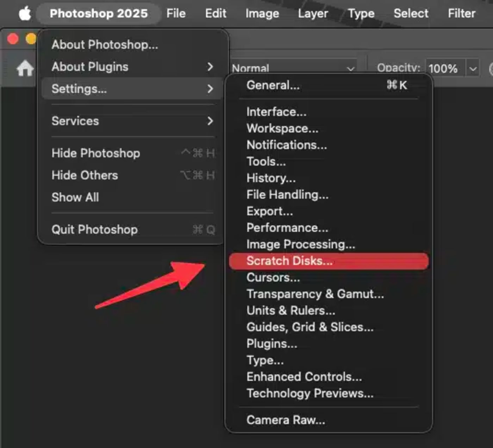
Task: Click the Apple logo menu
Action: point(25,14)
